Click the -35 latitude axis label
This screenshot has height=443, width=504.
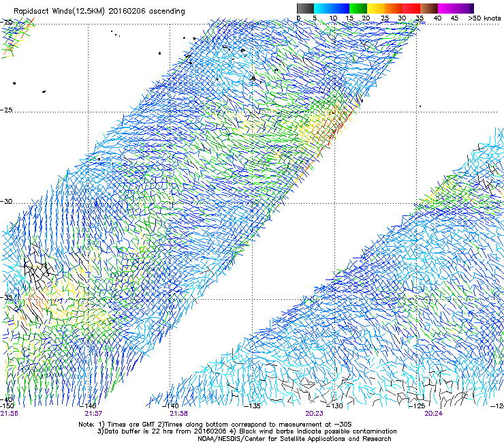pos(6,297)
